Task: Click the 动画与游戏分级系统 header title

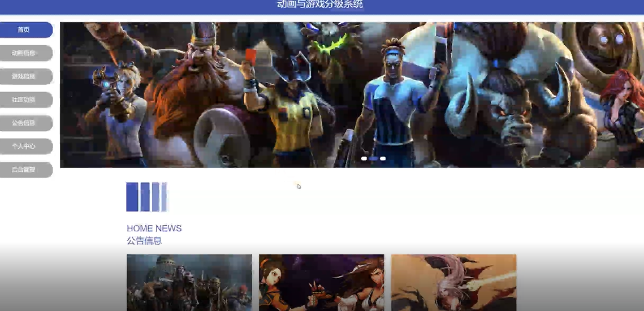Action: click(x=320, y=5)
